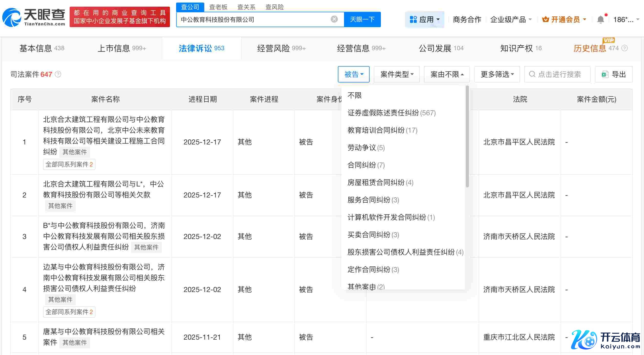Collapse the 案由不限 dropdown
Screen dimensions: 644x355
[447, 74]
